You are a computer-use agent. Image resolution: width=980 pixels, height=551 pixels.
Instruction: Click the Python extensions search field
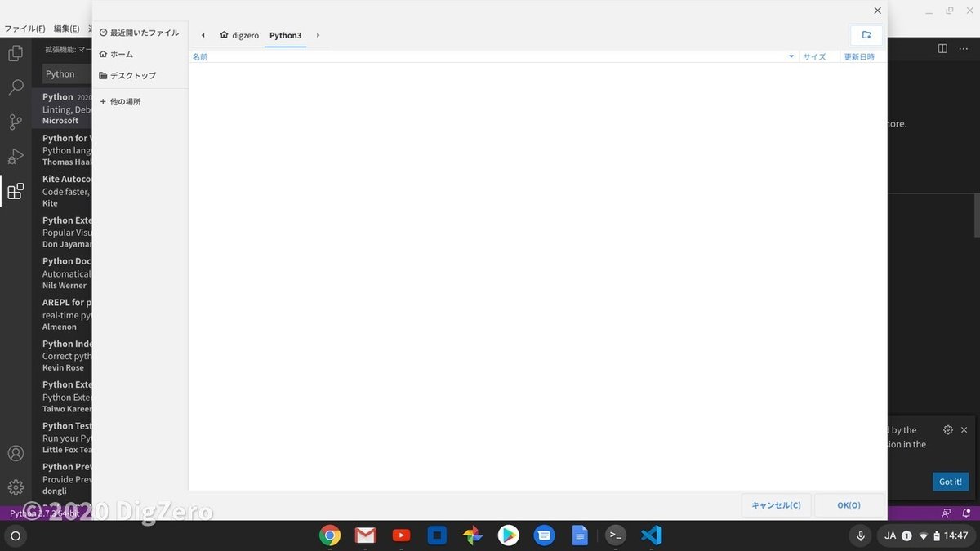pos(67,73)
